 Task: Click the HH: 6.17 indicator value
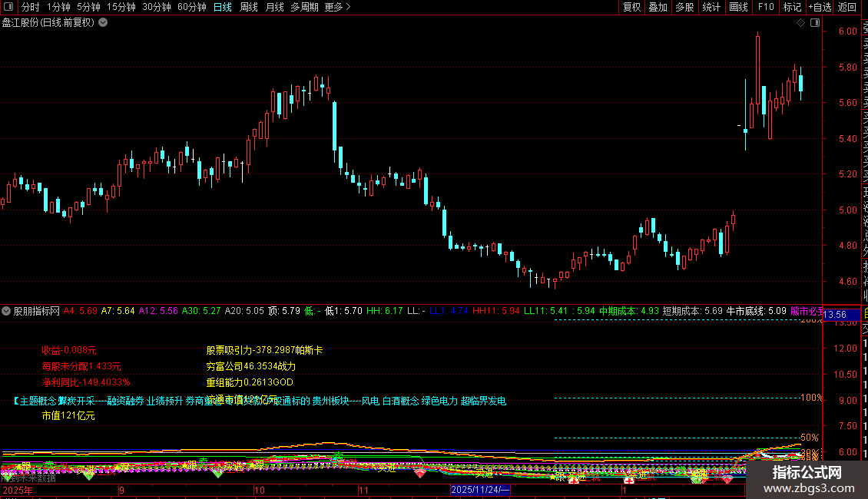(x=384, y=311)
